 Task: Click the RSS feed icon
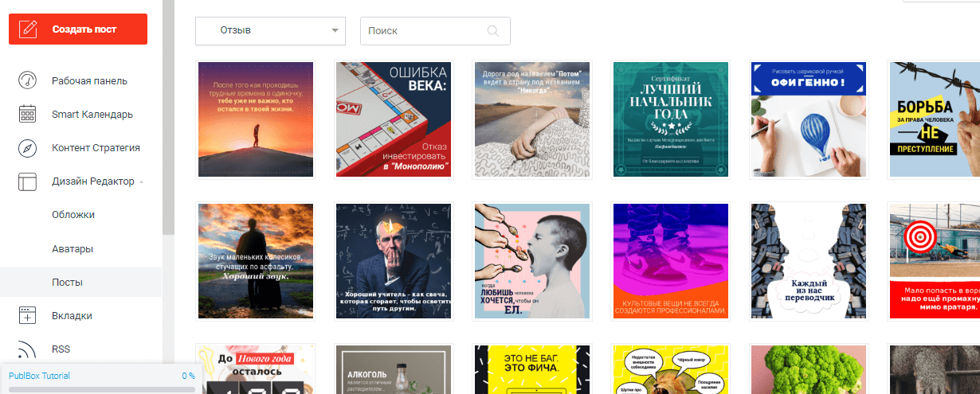coord(28,349)
